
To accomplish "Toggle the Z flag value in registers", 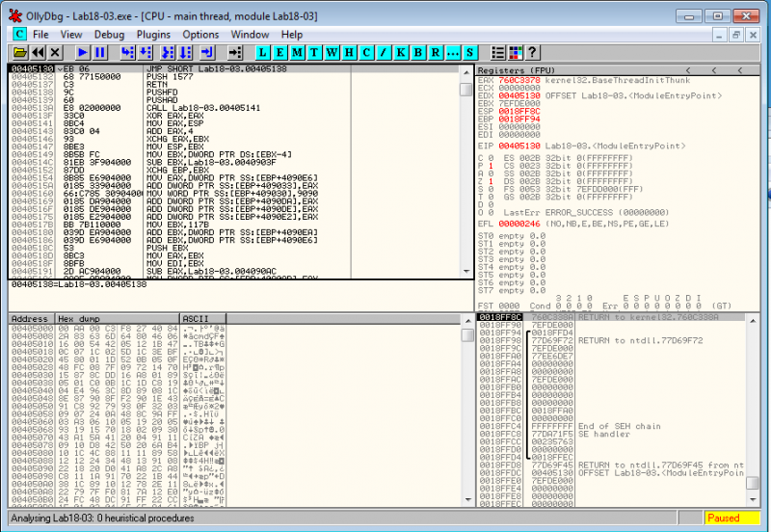I will [x=491, y=181].
